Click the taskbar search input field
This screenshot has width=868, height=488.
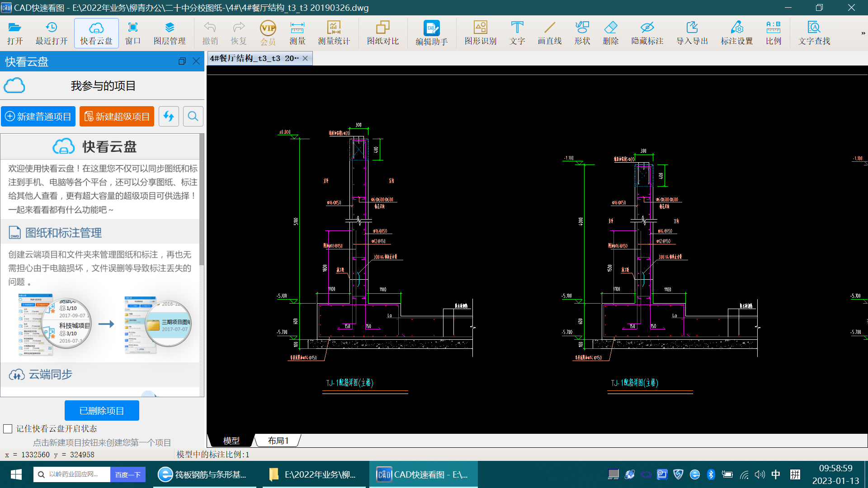[71, 474]
